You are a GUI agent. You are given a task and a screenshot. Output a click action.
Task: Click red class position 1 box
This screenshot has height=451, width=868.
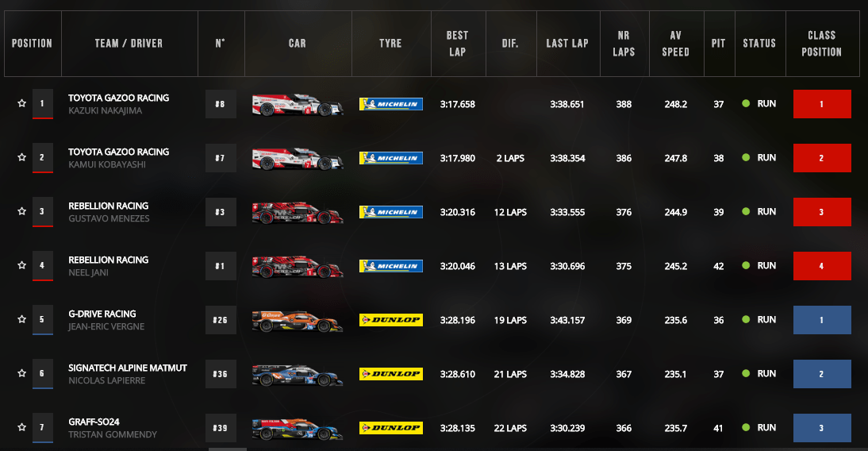[x=822, y=104]
